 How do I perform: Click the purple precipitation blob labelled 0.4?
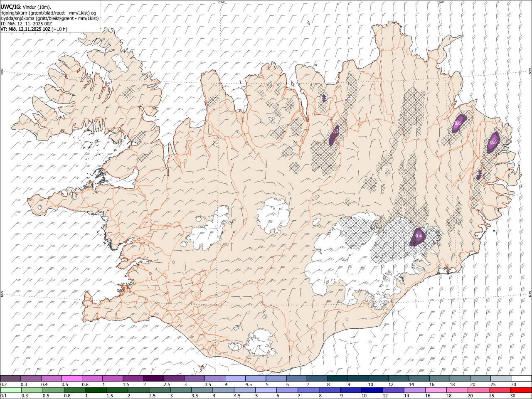418,236
